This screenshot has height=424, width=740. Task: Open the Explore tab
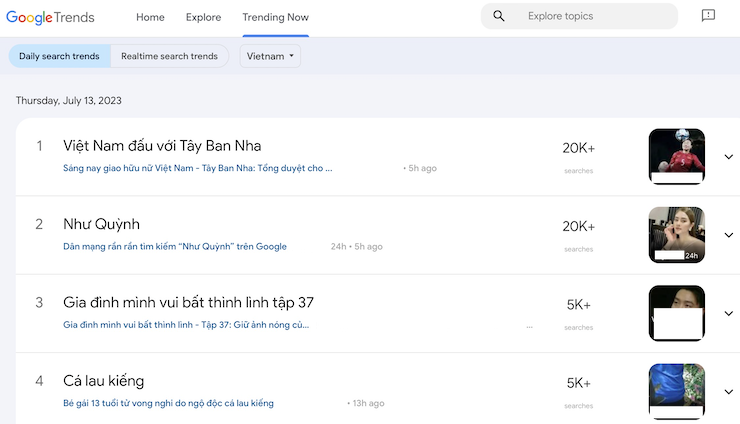[x=203, y=17]
